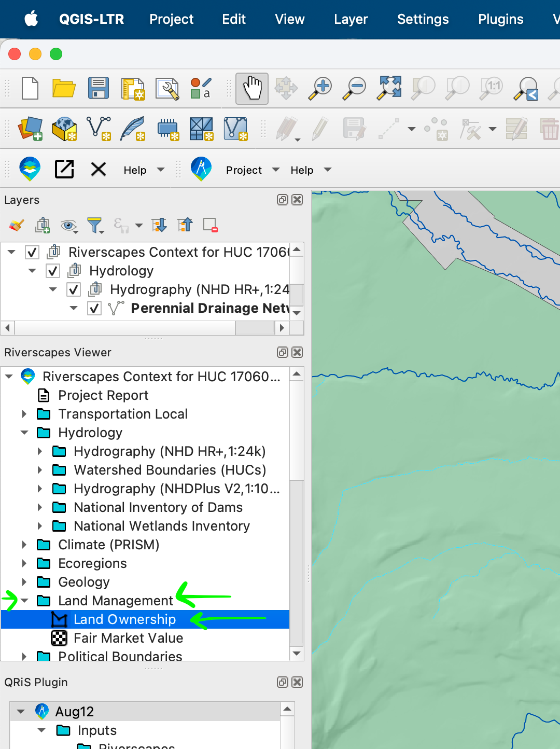Click the add group icon in Layers panel
This screenshot has height=749, width=560.
coord(43,225)
